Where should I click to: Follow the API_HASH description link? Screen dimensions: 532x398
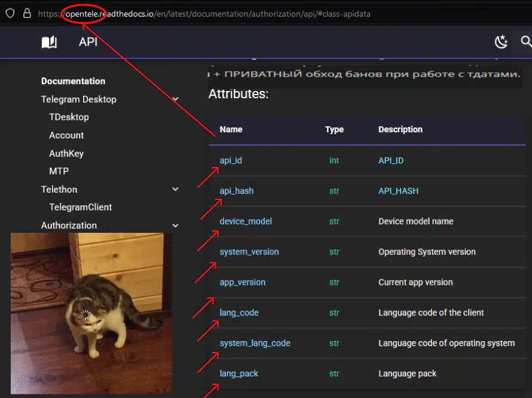tap(398, 191)
